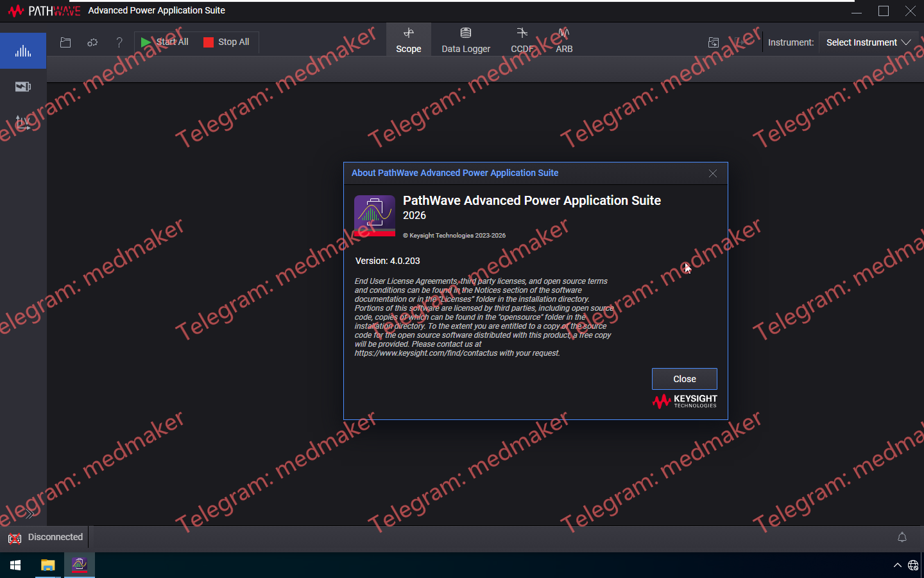Screen dimensions: 924x578
Task: Click the keysight.com/find/contactus URL text
Action: [426, 353]
